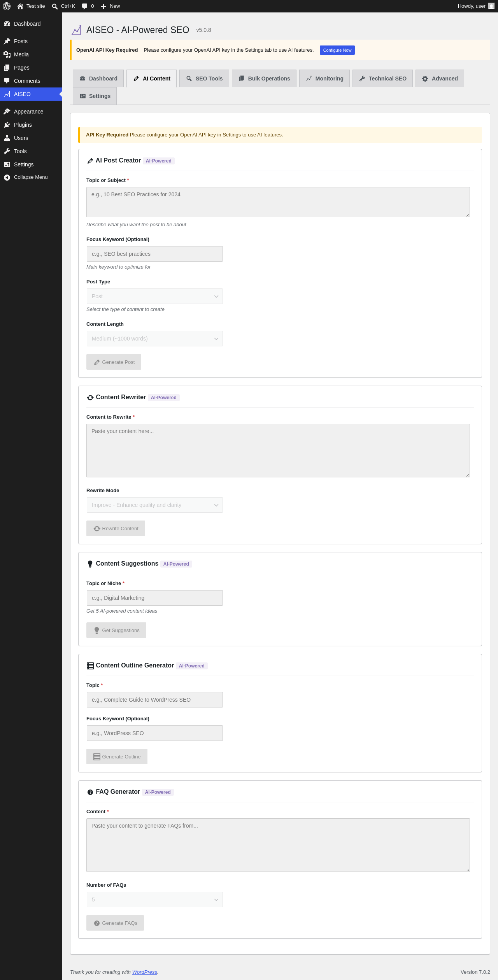Expand the Rewrite Mode dropdown

[x=154, y=505]
